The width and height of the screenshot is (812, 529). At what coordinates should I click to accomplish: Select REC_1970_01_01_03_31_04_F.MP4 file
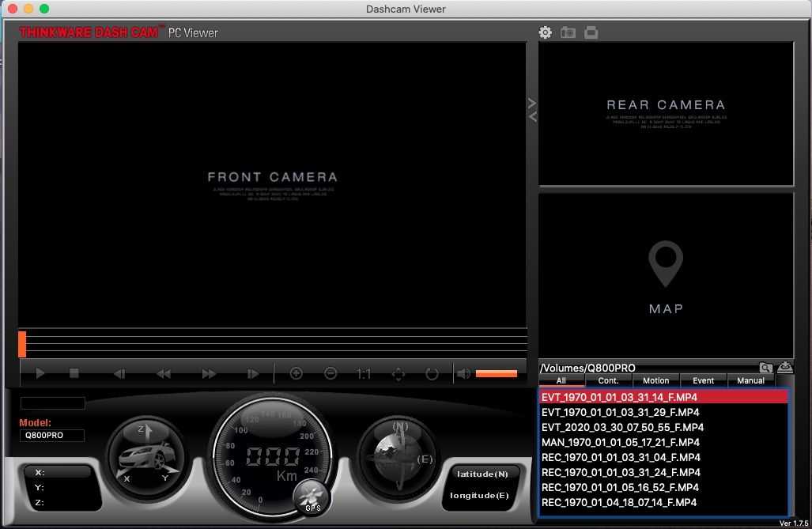click(x=664, y=458)
